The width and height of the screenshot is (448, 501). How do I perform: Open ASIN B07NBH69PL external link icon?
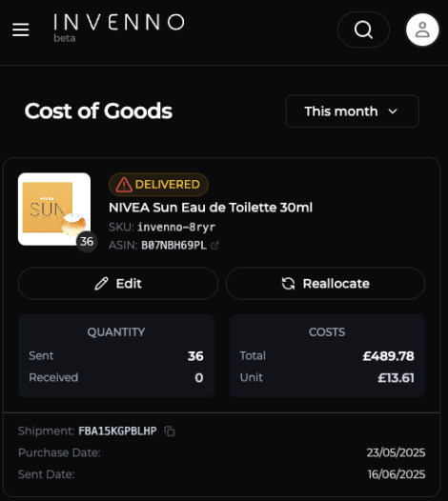(x=214, y=246)
